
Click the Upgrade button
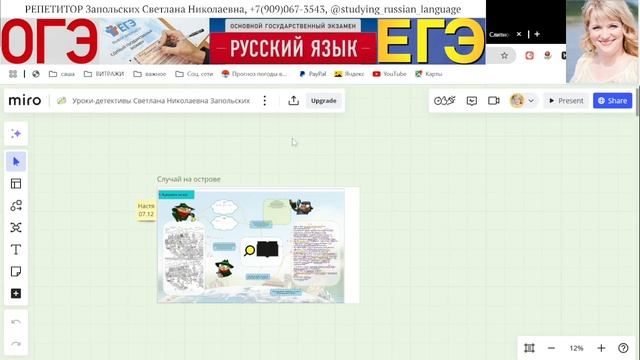tap(324, 101)
